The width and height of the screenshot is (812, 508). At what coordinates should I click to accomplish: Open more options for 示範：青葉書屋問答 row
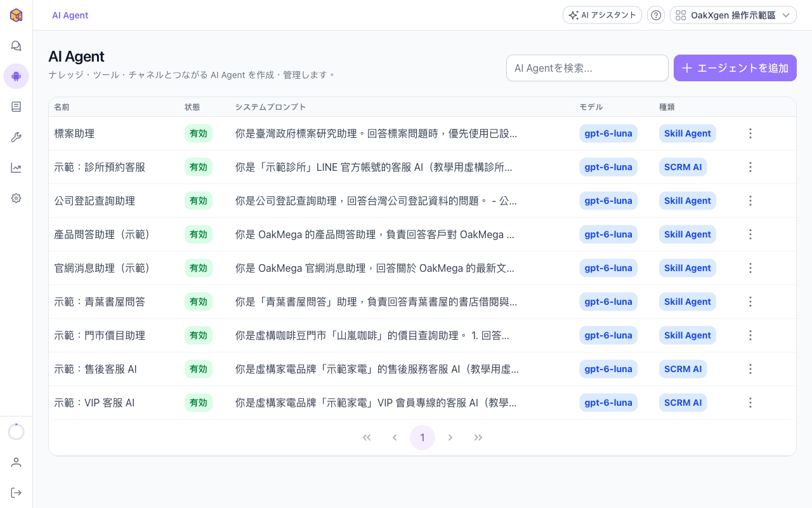tap(750, 302)
